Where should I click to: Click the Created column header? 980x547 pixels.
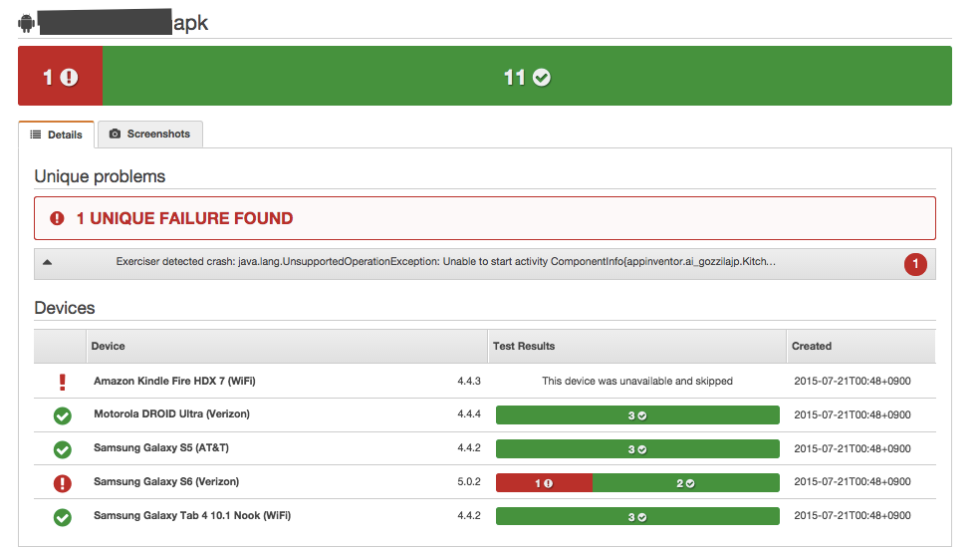(x=861, y=347)
